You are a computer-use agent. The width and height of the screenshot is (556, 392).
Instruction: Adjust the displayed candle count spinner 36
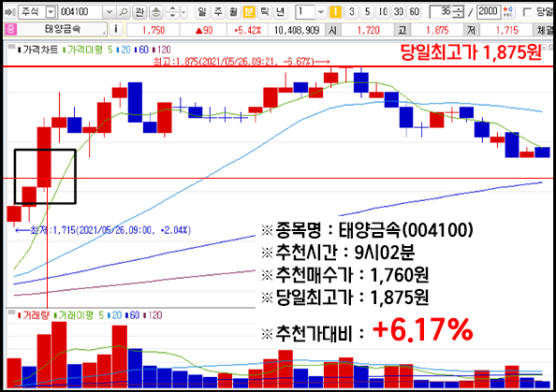446,12
